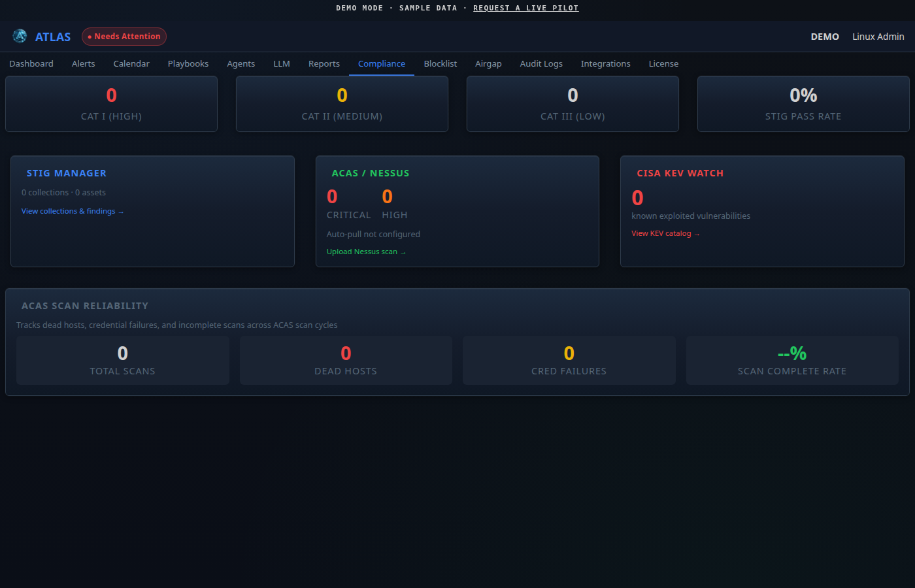Open the Dashboard tab
Screen dimensions: 915x588
[x=31, y=63]
